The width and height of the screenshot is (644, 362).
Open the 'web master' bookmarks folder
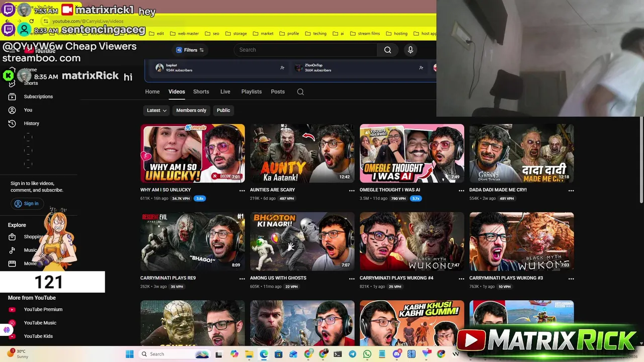point(185,34)
